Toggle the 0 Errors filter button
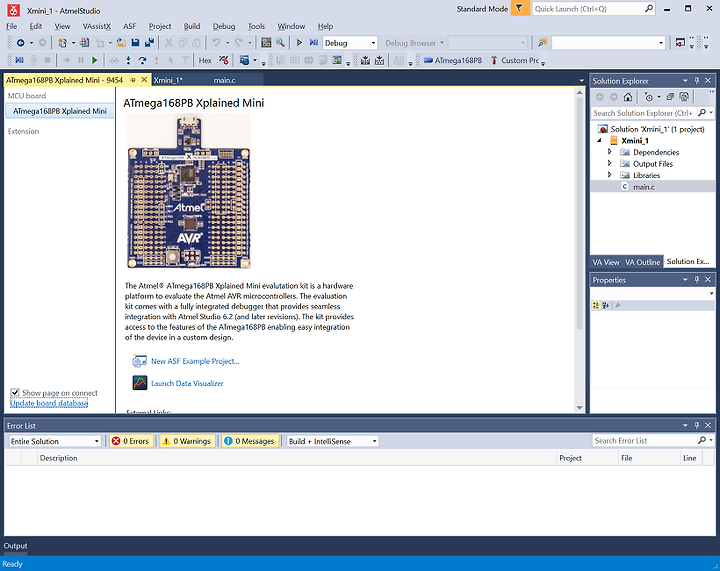Viewport: 720px width, 571px height. click(x=131, y=441)
